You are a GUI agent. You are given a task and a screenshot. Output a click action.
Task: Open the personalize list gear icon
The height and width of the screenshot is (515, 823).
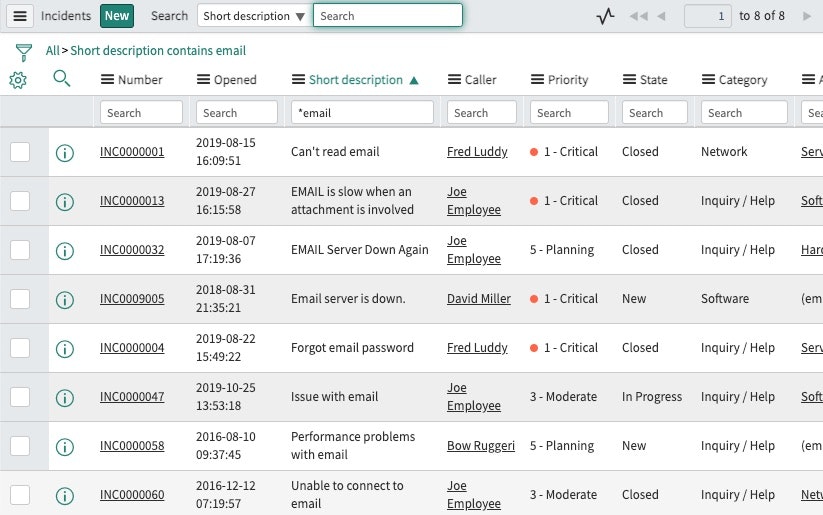point(18,80)
